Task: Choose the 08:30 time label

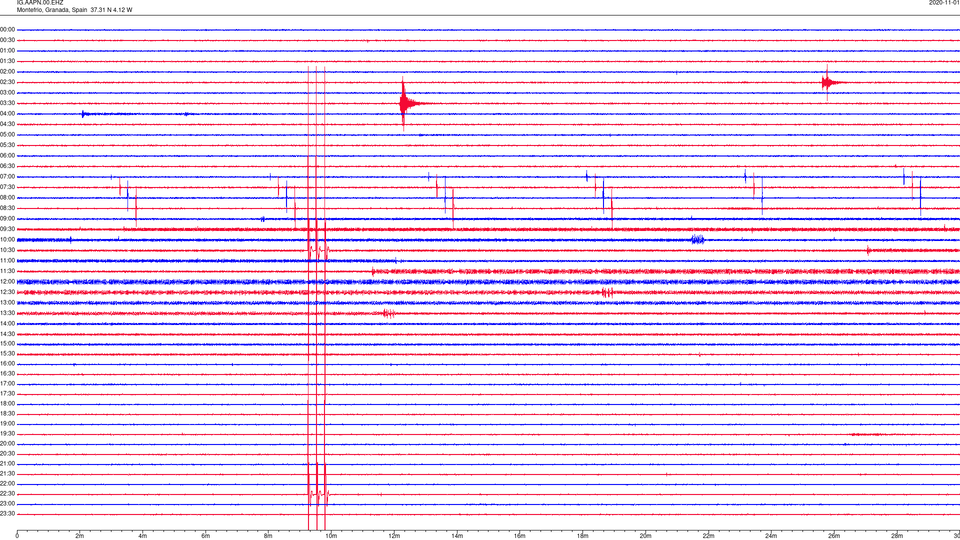Action: tap(7, 208)
